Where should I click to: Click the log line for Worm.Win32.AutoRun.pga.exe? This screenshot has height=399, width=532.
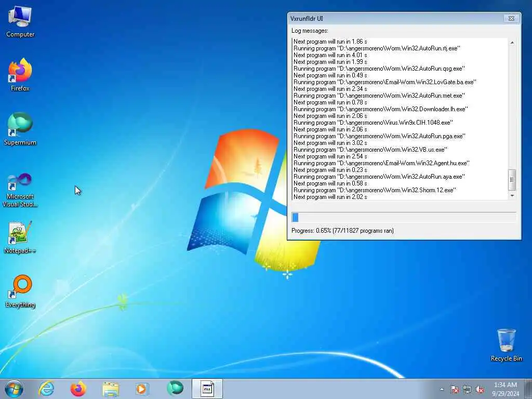[379, 136]
